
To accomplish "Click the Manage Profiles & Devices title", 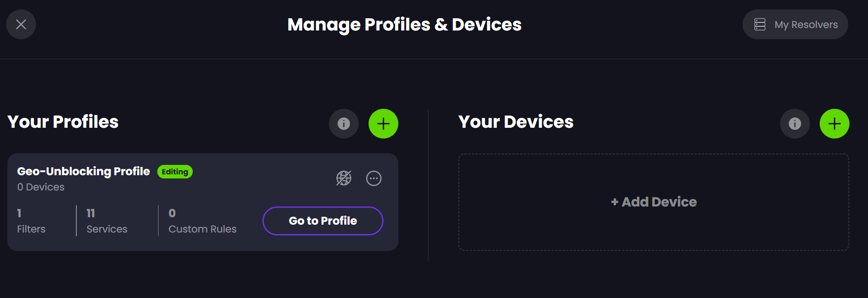I will pos(404,25).
